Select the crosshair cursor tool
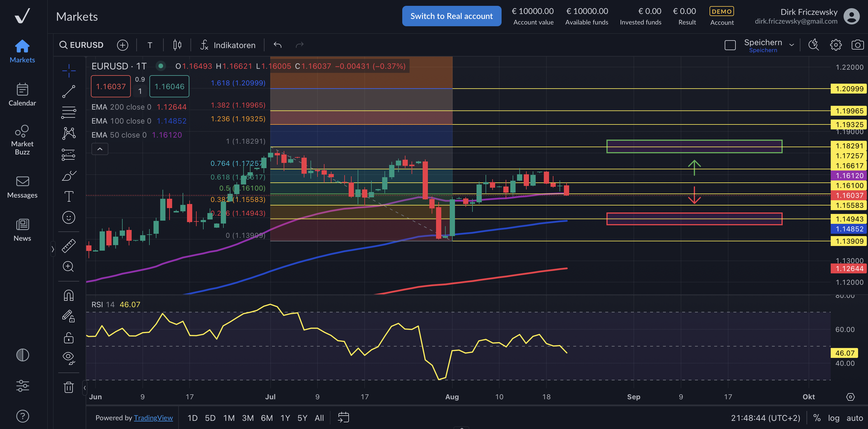Viewport: 868px width, 429px height. [x=69, y=71]
